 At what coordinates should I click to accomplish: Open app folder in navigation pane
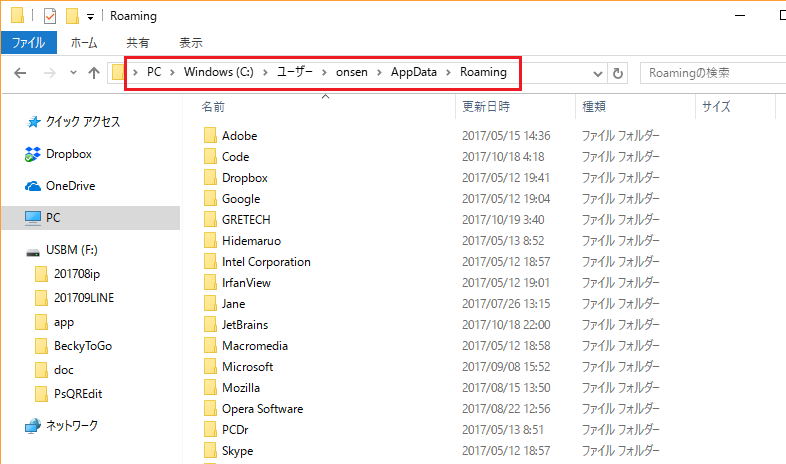pos(55,322)
